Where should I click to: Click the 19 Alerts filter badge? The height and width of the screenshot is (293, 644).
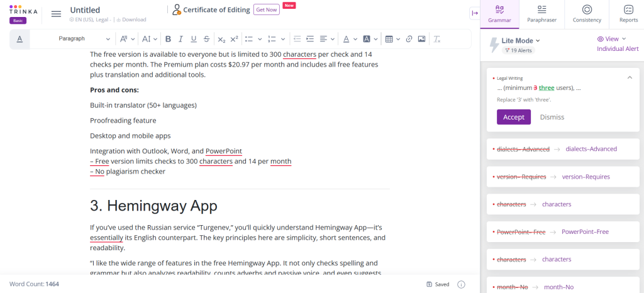[x=518, y=50]
